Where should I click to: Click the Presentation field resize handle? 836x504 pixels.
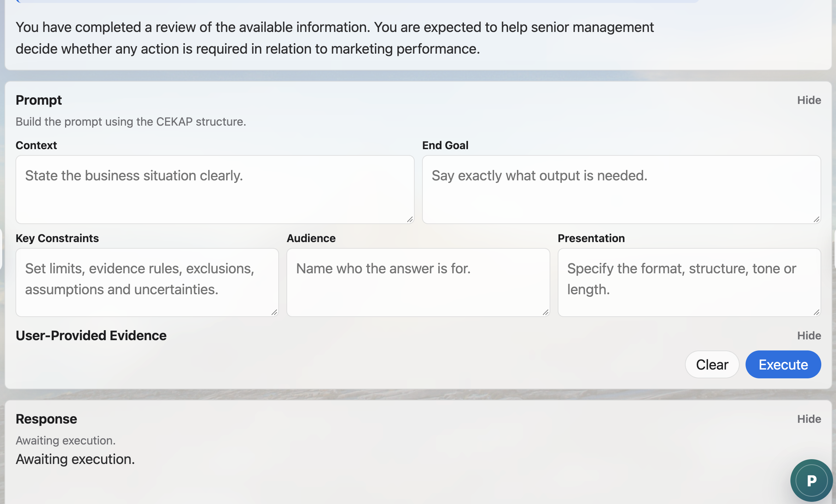click(817, 312)
